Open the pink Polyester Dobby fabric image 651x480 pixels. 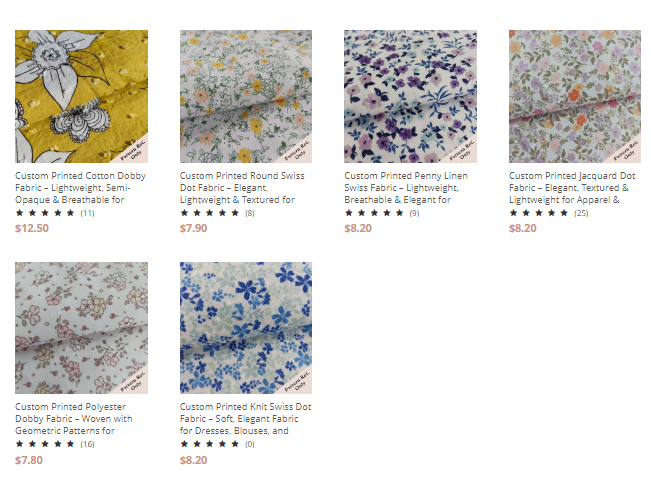(x=81, y=328)
